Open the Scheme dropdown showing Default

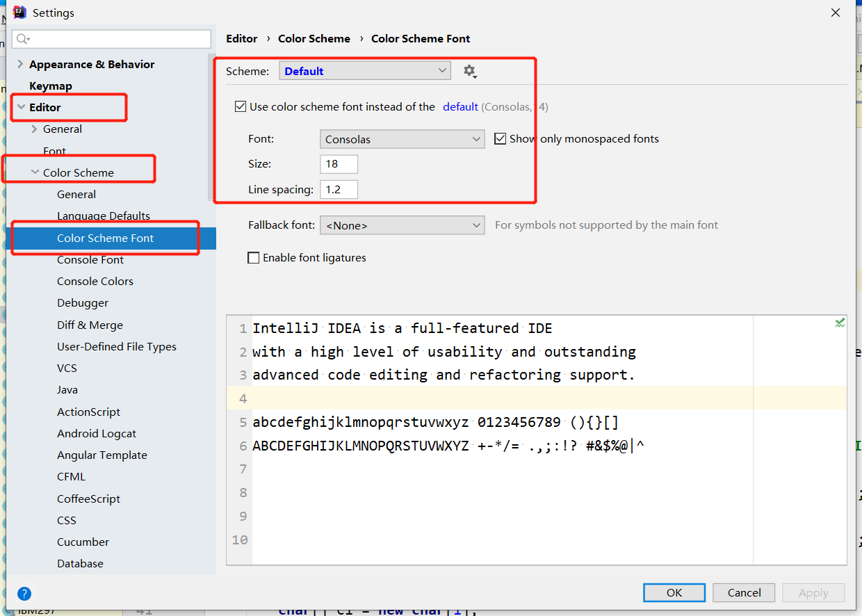click(365, 71)
